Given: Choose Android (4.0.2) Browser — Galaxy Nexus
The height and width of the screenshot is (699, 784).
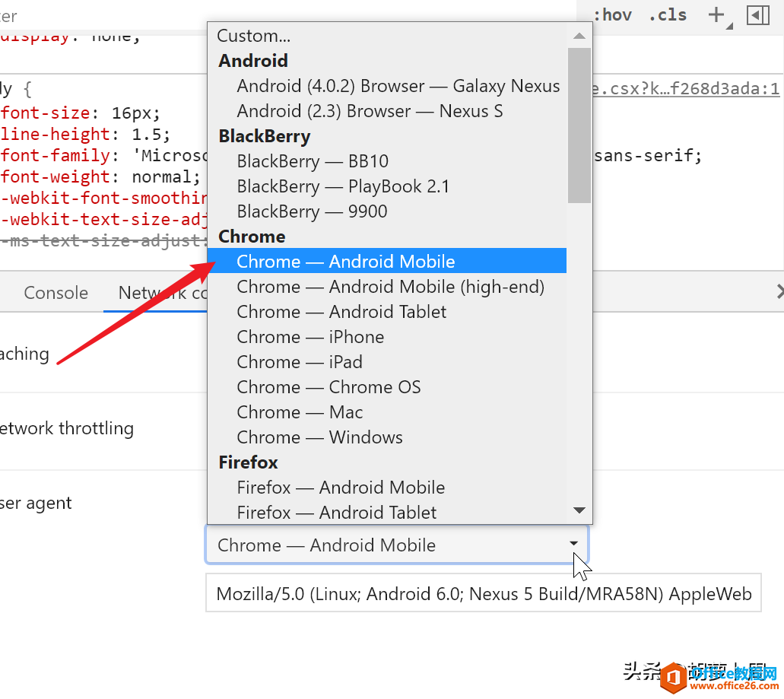Looking at the screenshot, I should [386, 86].
